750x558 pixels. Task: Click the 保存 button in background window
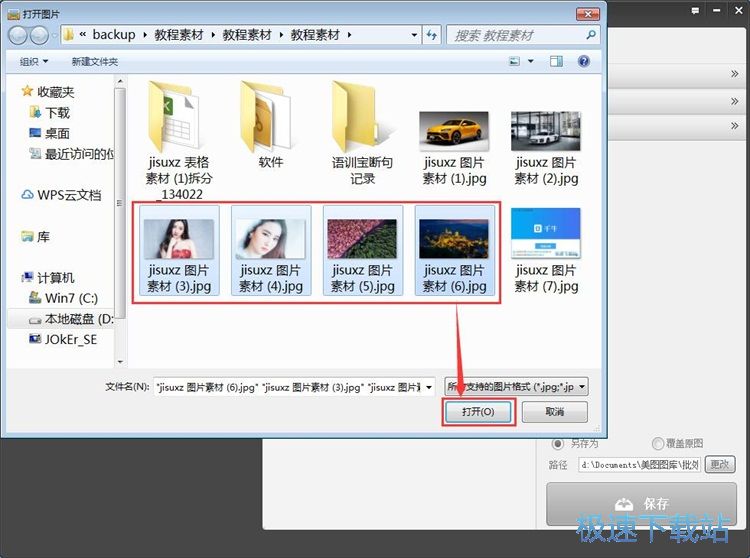tap(641, 504)
